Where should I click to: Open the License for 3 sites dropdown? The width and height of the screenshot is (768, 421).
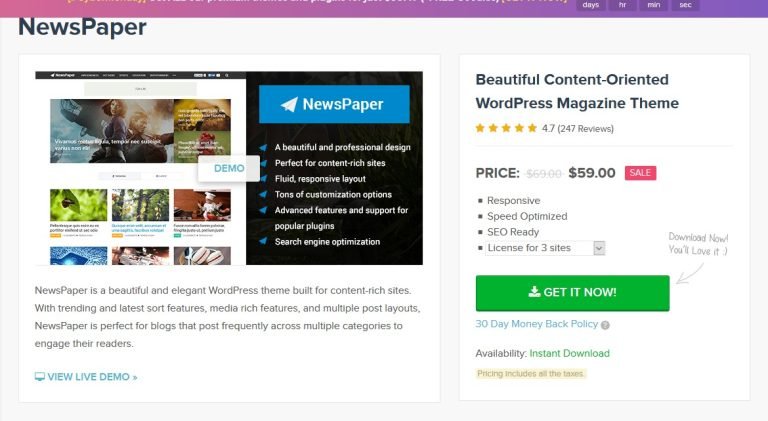click(545, 248)
